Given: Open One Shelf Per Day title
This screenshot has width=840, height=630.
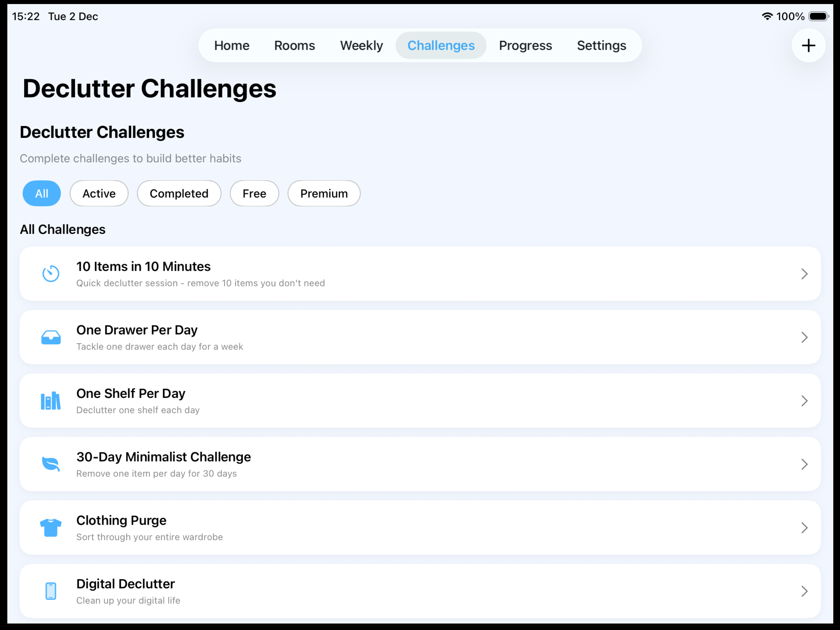Looking at the screenshot, I should tap(131, 393).
